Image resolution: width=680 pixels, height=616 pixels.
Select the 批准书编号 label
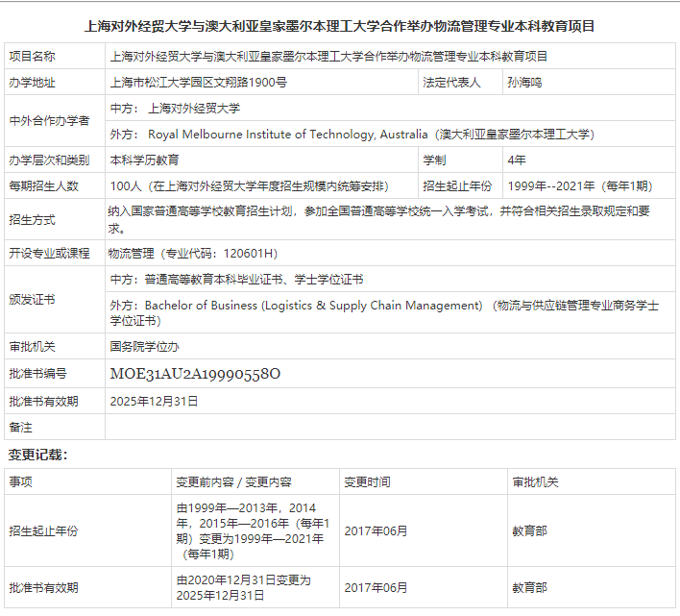(37, 374)
